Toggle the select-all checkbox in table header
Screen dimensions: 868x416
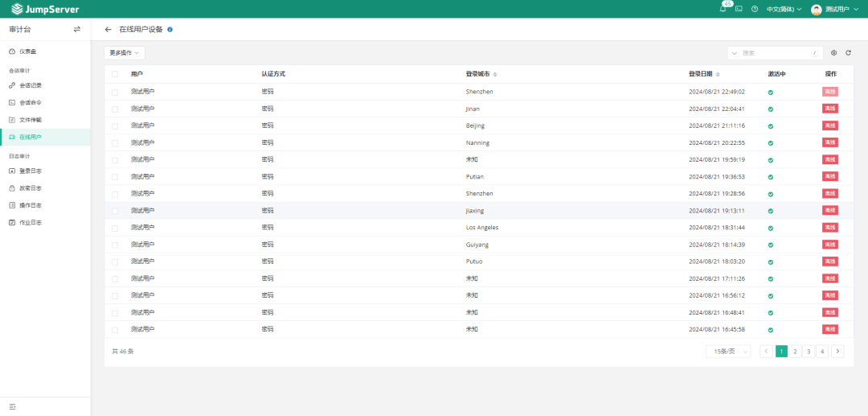[x=115, y=74]
